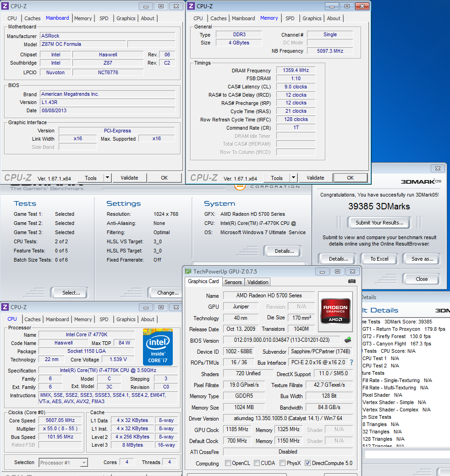Screen dimensions: 450x476
Task: Click the Radeon Graphics AMD logo
Action: pyautogui.click(x=335, y=311)
